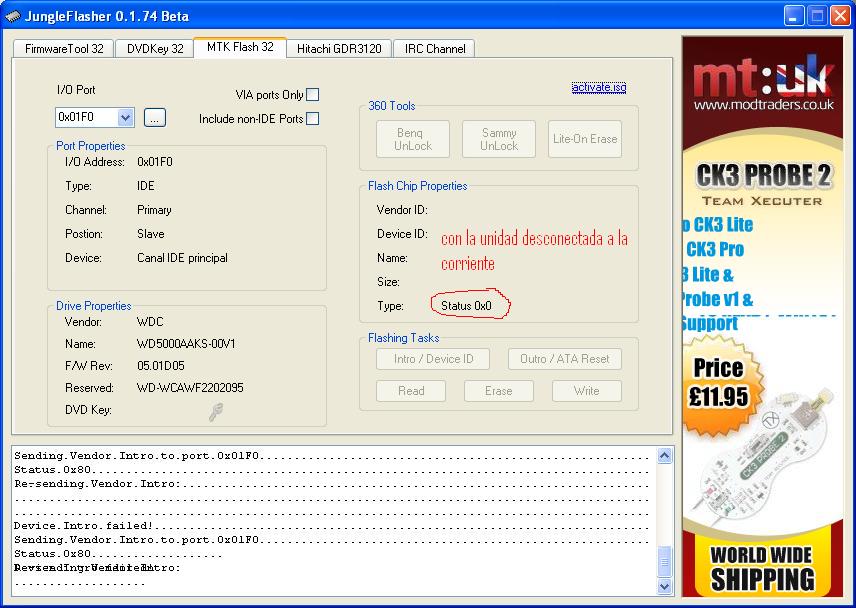Toggle the Include non-IDE Ports checkbox
Image resolution: width=856 pixels, height=608 pixels.
[x=313, y=118]
